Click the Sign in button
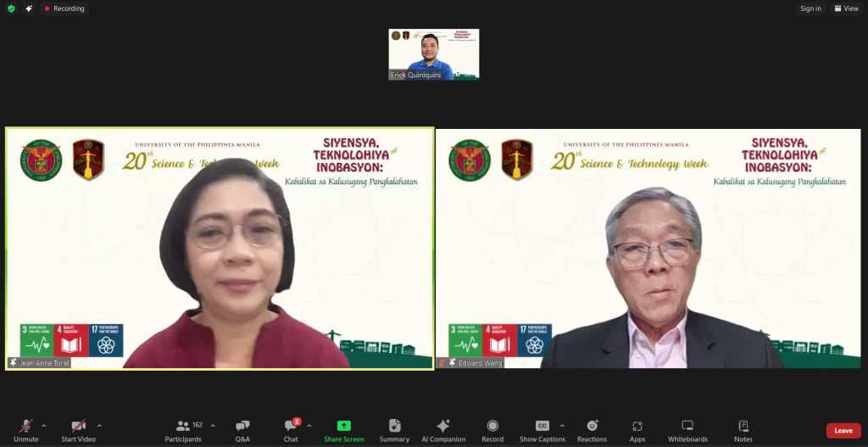868x447 pixels. (x=810, y=8)
